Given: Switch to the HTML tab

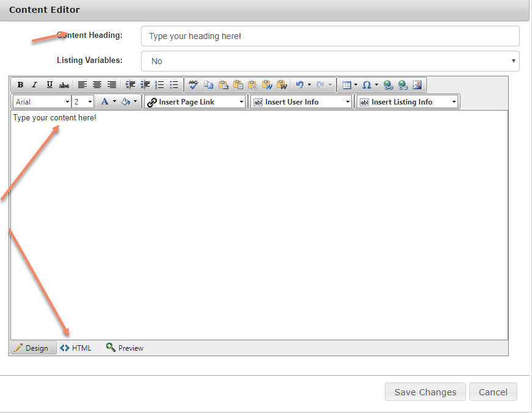Looking at the screenshot, I should pos(76,348).
